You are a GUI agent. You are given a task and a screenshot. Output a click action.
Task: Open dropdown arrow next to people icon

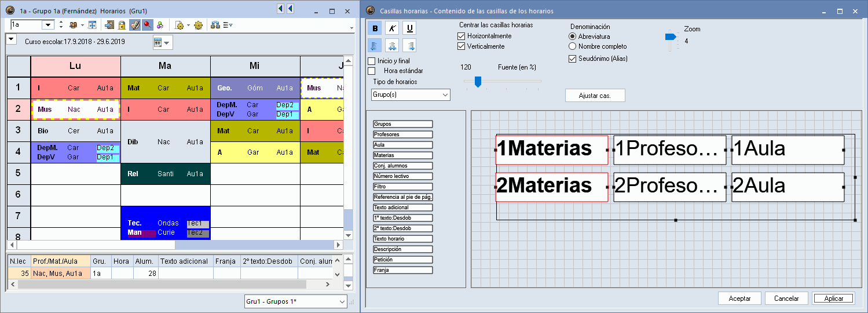[x=82, y=25]
